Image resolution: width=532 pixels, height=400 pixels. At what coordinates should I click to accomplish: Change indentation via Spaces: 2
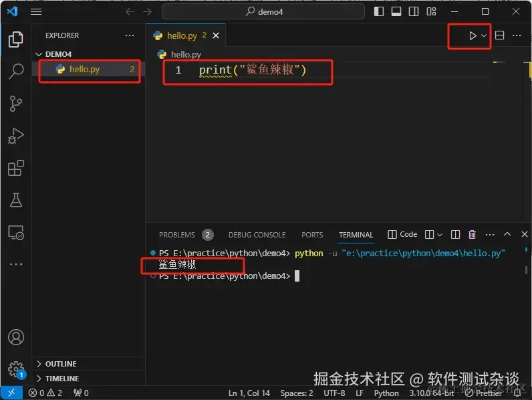pos(297,393)
